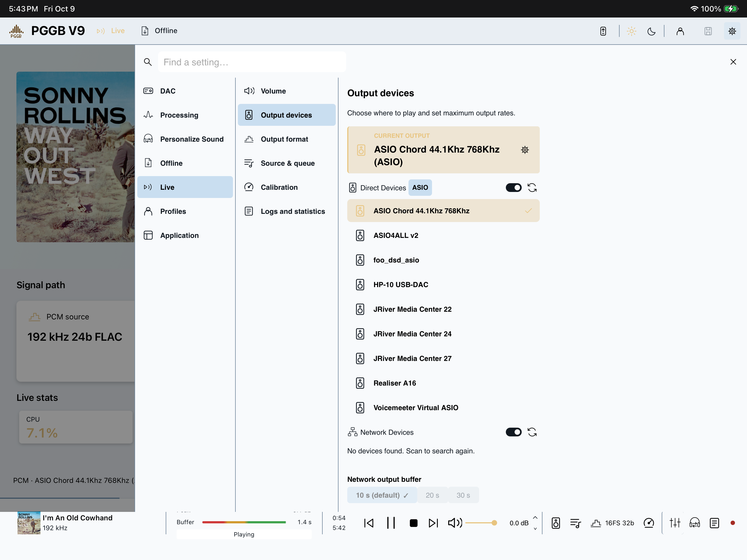Select Voicemeeter Virtual ASIO device
The width and height of the screenshot is (747, 560).
(443, 408)
